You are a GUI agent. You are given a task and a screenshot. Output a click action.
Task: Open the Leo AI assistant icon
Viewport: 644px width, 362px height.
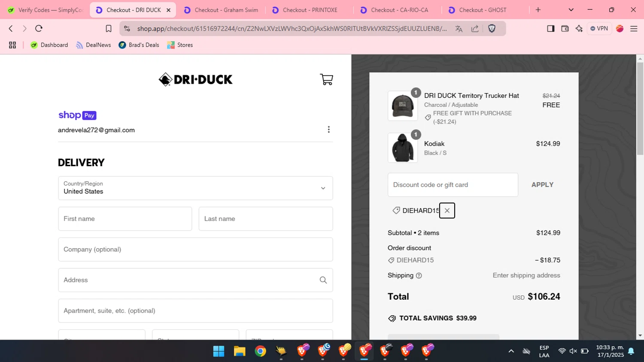pyautogui.click(x=579, y=28)
